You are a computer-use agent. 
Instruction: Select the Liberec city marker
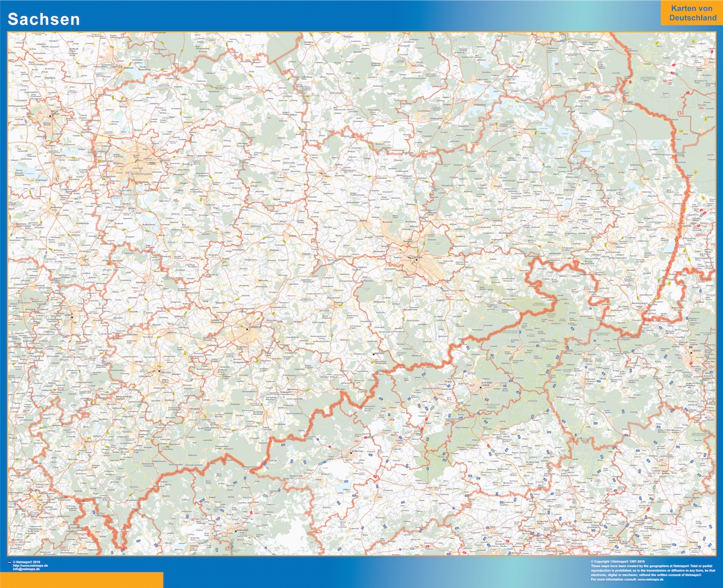pyautogui.click(x=692, y=352)
